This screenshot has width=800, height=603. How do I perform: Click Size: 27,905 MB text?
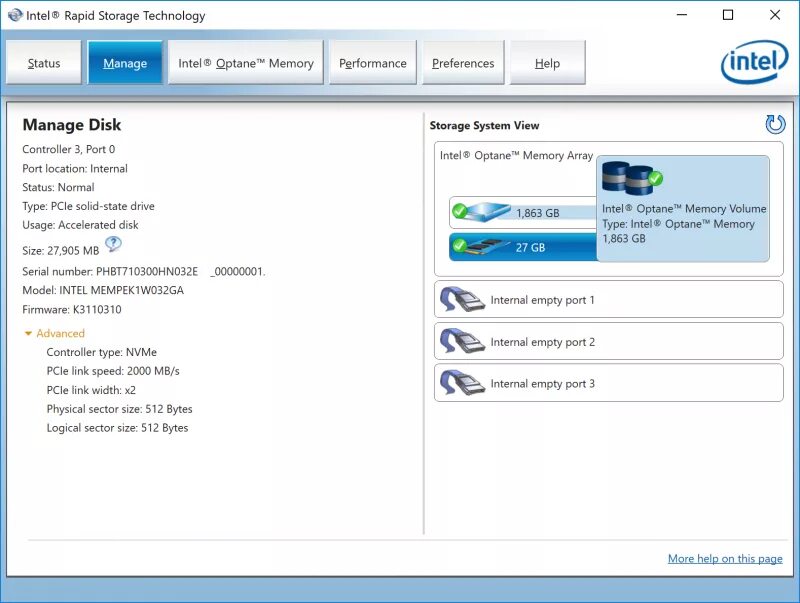click(61, 250)
